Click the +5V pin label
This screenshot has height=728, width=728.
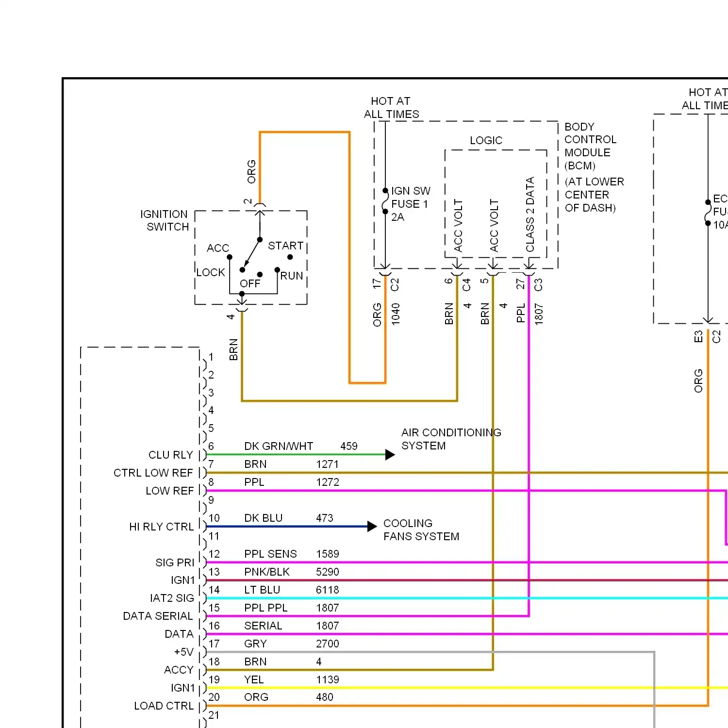(x=184, y=652)
